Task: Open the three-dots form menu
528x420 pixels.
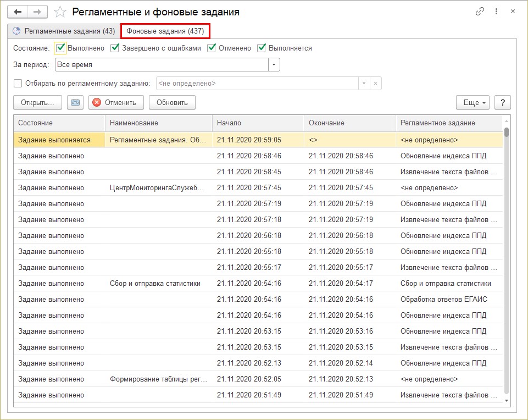Action: (496, 12)
